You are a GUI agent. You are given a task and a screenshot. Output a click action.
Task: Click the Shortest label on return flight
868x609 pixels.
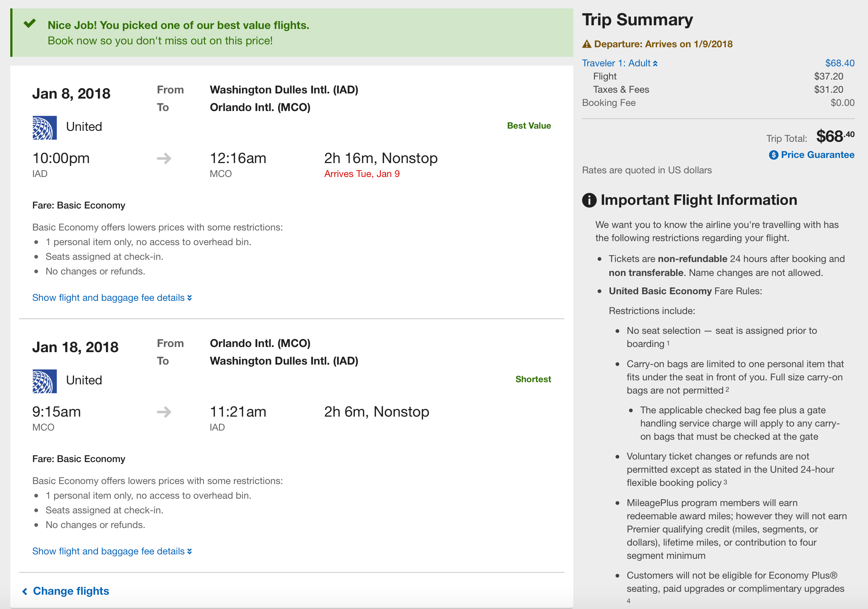533,380
